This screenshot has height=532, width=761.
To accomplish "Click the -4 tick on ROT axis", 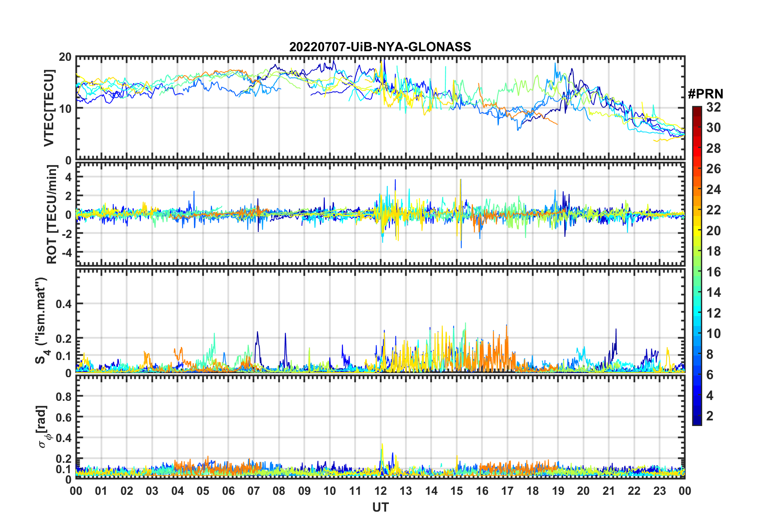I will point(66,252).
